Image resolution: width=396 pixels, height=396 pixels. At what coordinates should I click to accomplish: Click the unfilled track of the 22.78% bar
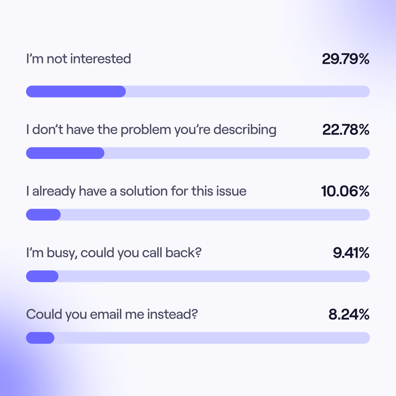[x=237, y=153]
